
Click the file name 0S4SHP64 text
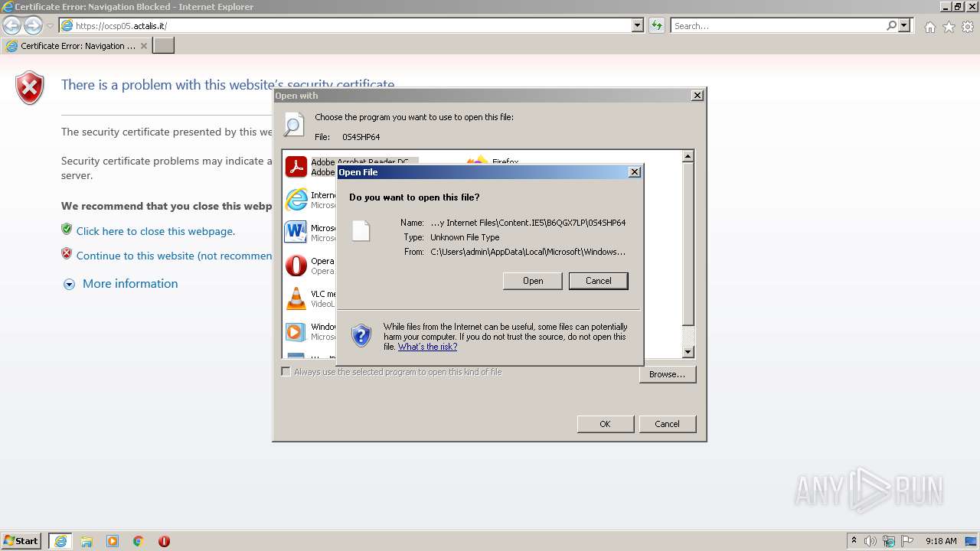pos(361,137)
